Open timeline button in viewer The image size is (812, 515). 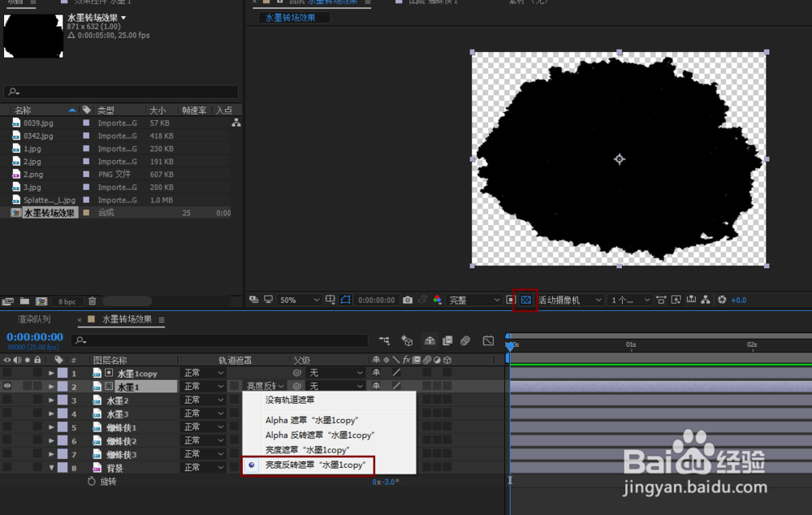point(691,300)
